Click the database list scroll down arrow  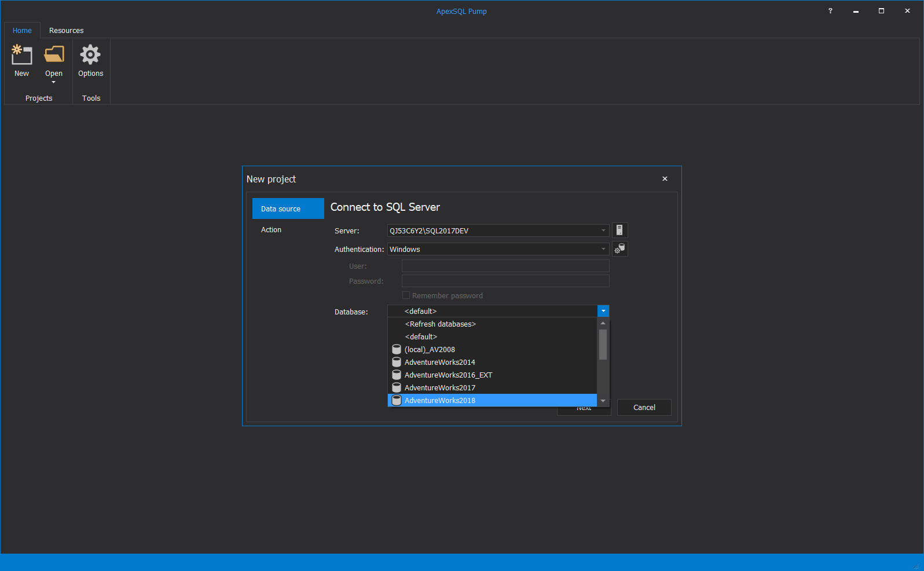coord(603,401)
